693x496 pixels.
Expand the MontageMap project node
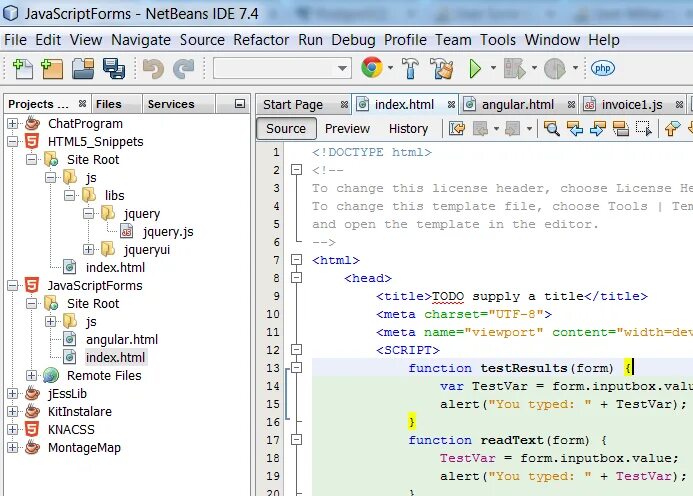(13, 447)
